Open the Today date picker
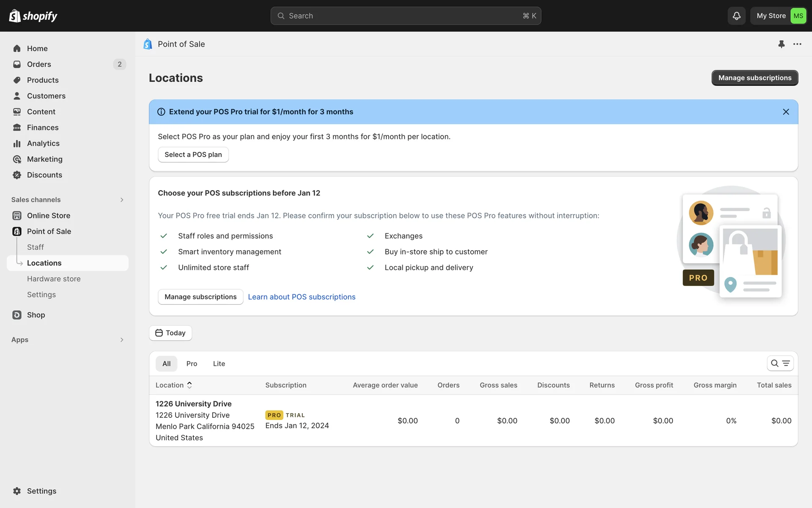Image resolution: width=812 pixels, height=508 pixels. (x=170, y=333)
